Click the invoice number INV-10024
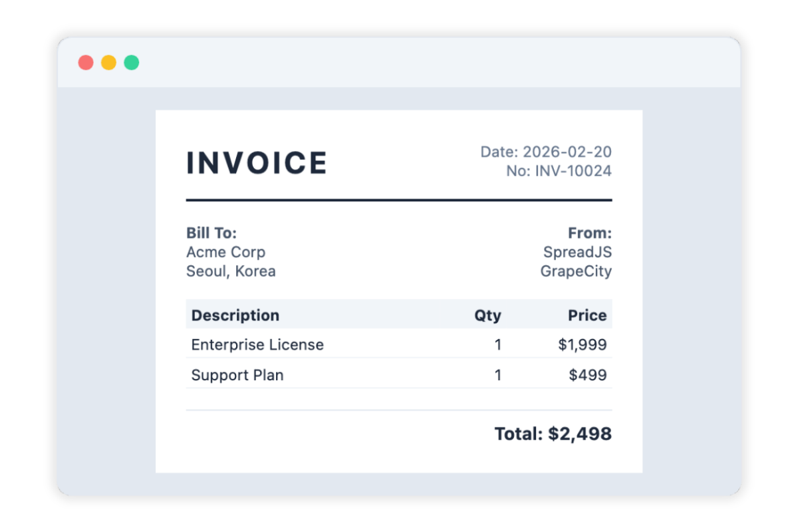Image resolution: width=798 pixels, height=532 pixels. 577,171
